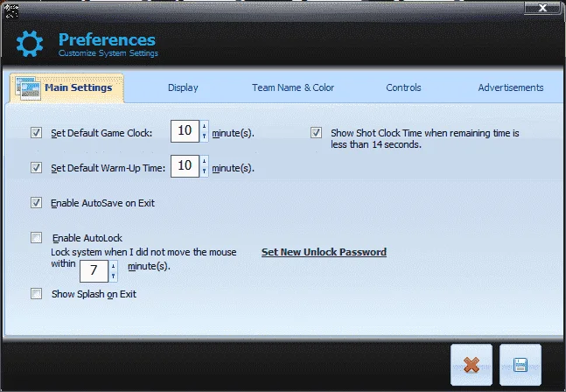Click the 'Show Splash on Exit' label

coord(94,294)
